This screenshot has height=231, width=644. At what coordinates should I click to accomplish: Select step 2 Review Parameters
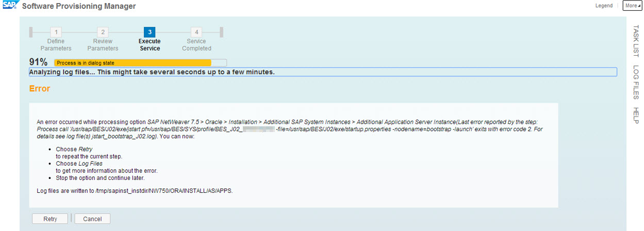tap(103, 39)
